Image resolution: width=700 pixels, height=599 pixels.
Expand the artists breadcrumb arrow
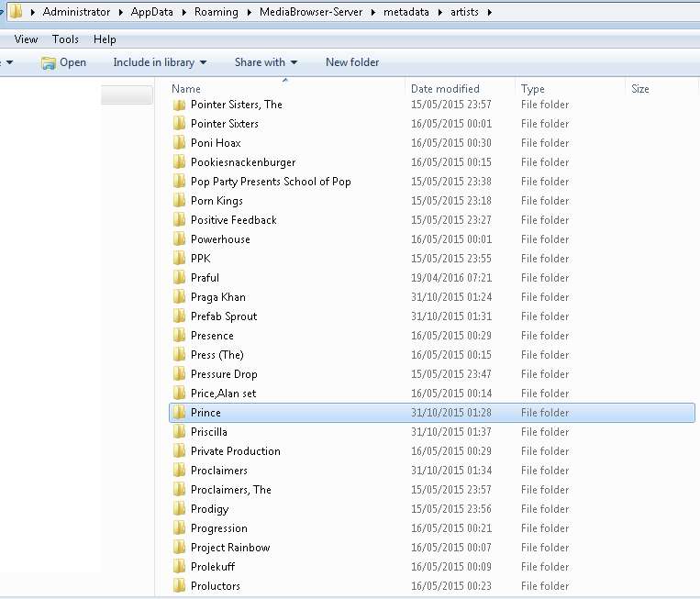(489, 13)
